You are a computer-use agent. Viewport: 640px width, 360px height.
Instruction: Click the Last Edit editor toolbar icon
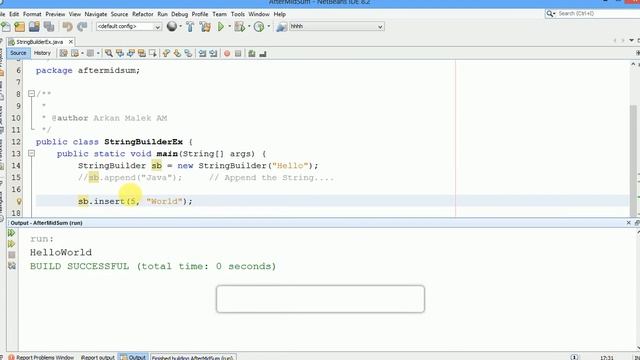tap(64, 53)
